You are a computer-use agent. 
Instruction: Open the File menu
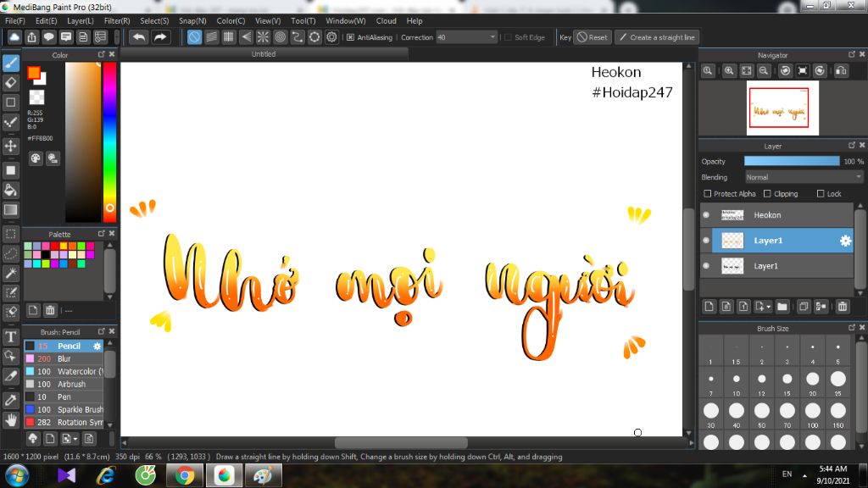(15, 21)
